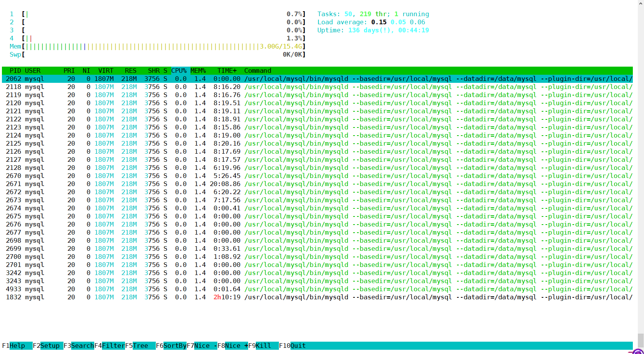Click the Load average line
This screenshot has height=354, width=644.
click(x=371, y=22)
